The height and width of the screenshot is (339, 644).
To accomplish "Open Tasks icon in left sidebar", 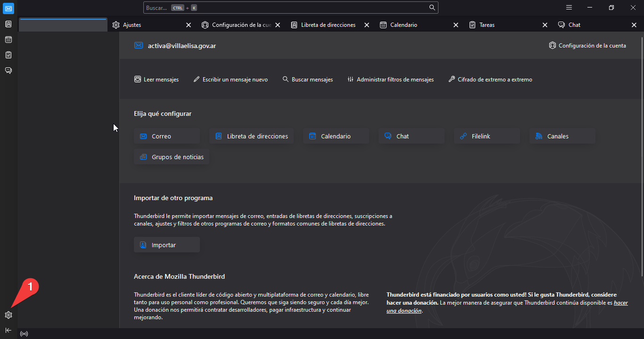I will [8, 55].
